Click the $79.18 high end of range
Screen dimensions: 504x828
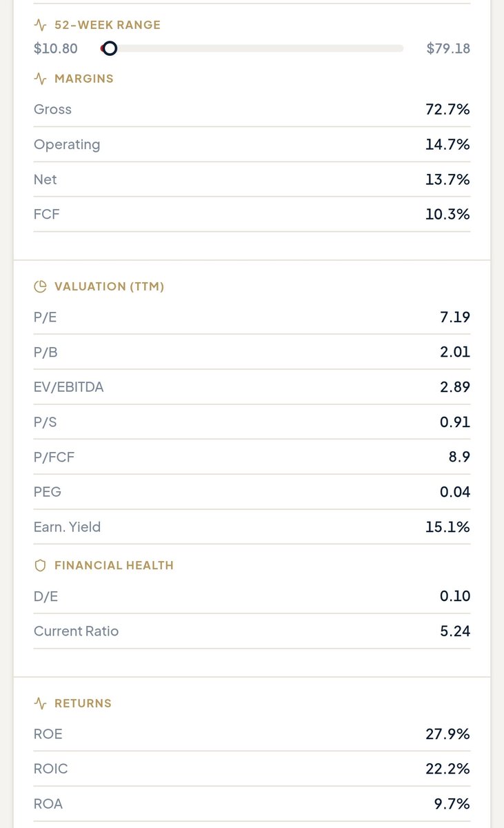pos(448,48)
